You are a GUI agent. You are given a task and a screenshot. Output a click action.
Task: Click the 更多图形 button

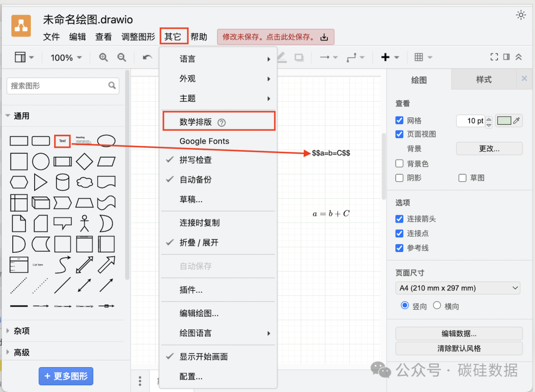pos(65,376)
